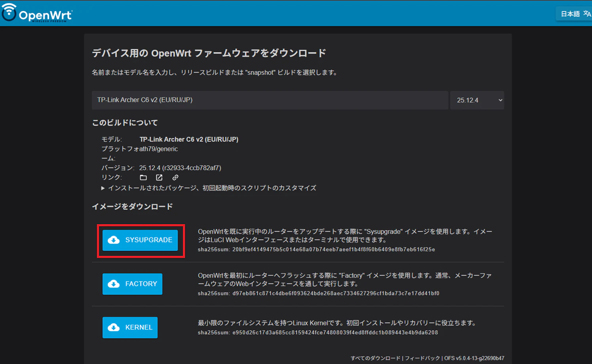Open the フィードバック link
The width and height of the screenshot is (592, 364).
point(423,358)
